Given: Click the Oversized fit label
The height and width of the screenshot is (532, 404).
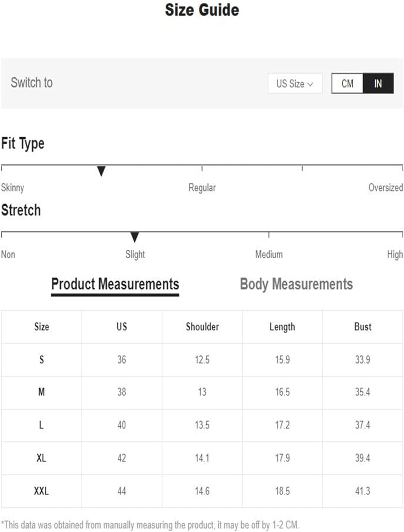Looking at the screenshot, I should pyautogui.click(x=386, y=187).
